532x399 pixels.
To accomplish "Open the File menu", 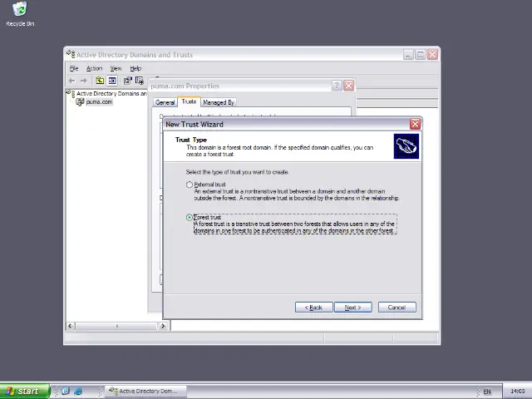I will [x=74, y=68].
